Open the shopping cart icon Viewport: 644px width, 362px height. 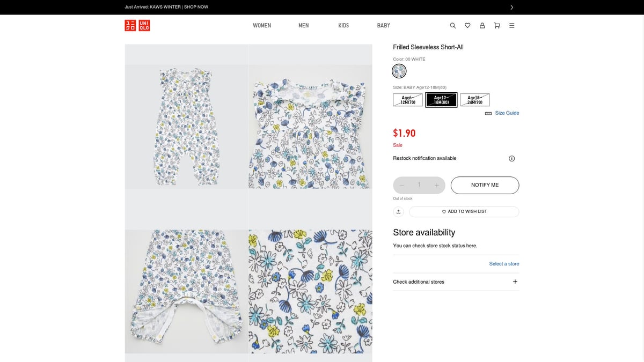click(x=497, y=25)
